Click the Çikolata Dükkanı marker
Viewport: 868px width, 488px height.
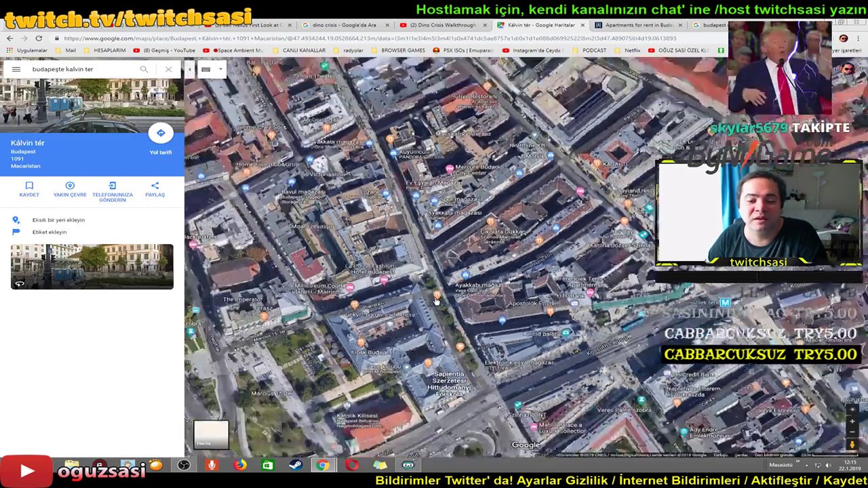(x=491, y=221)
